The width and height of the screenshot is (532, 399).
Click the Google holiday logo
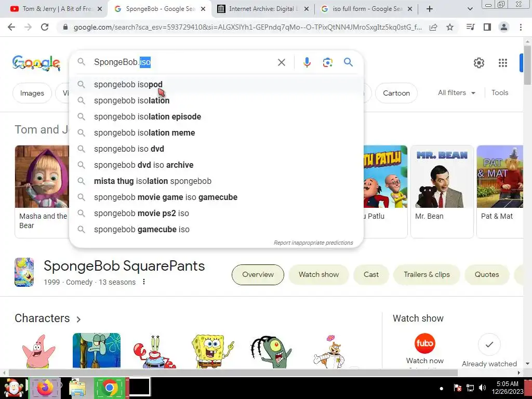[36, 63]
